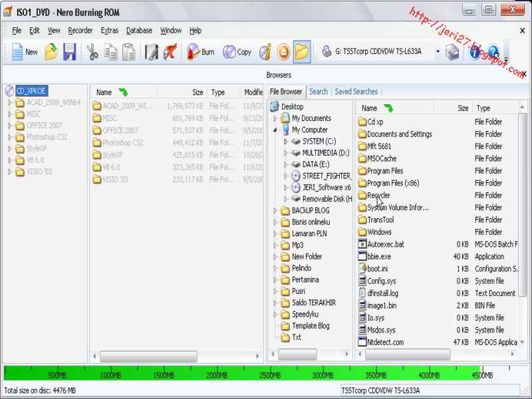Select Desktop in the browser tree
Screen dimensions: 532x399
[x=292, y=107]
